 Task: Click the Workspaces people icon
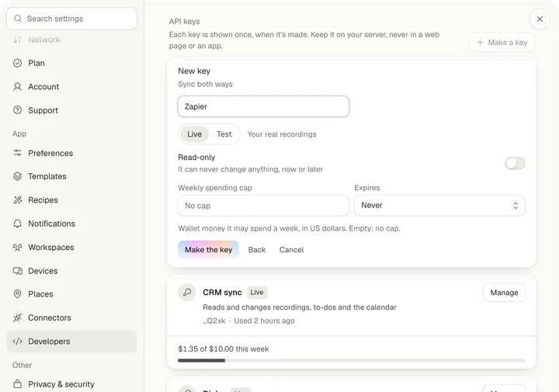click(x=17, y=248)
